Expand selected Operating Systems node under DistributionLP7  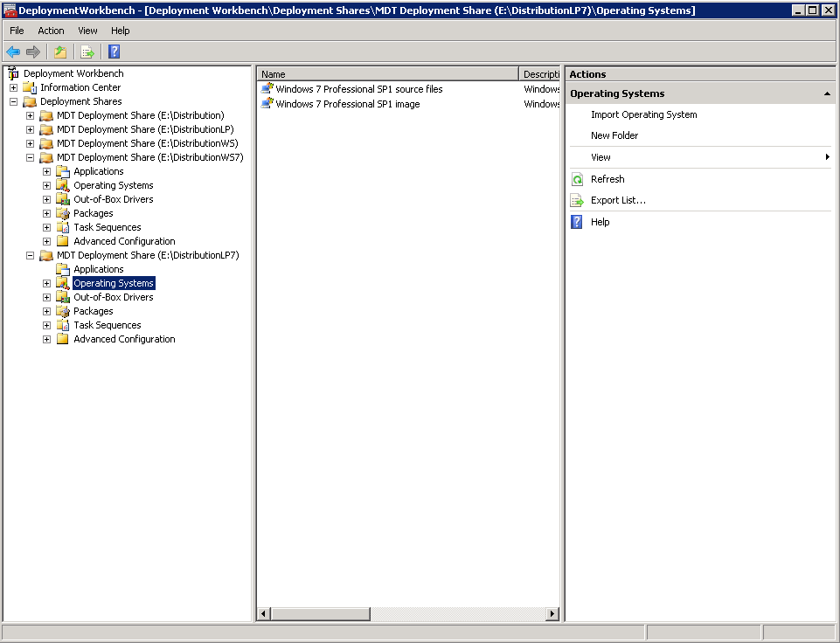pos(46,283)
